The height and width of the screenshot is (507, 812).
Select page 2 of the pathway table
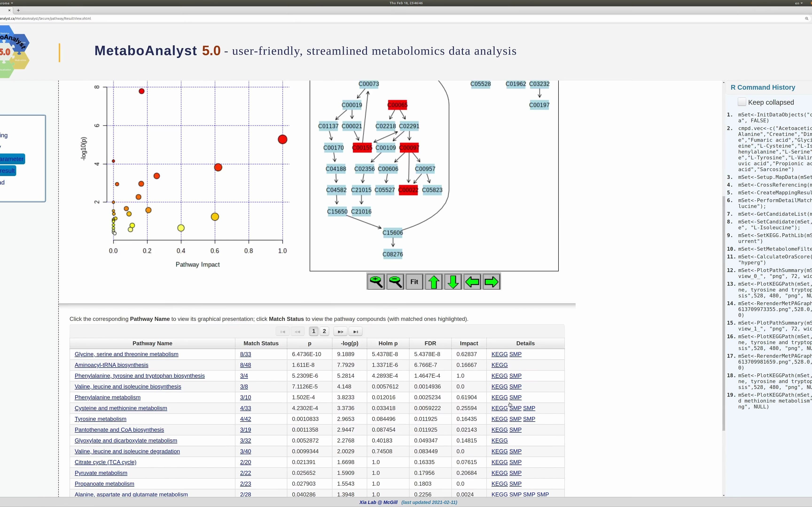tap(324, 331)
